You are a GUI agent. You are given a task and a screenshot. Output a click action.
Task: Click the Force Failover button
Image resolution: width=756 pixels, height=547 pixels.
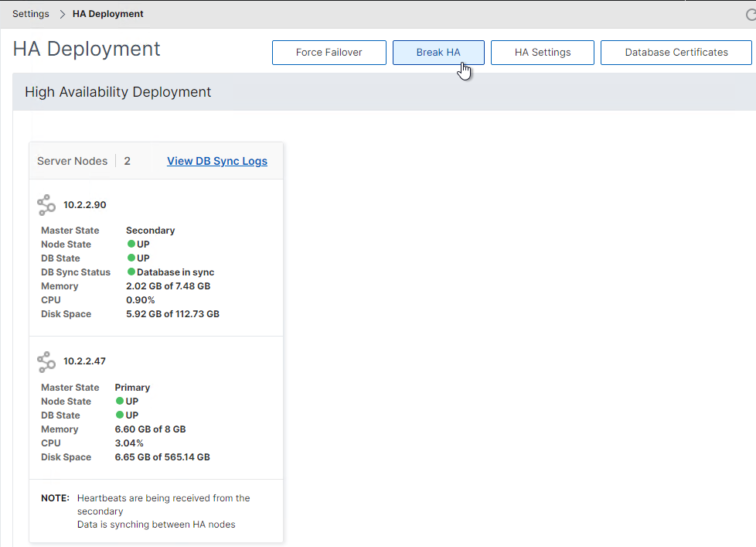pyautogui.click(x=329, y=53)
